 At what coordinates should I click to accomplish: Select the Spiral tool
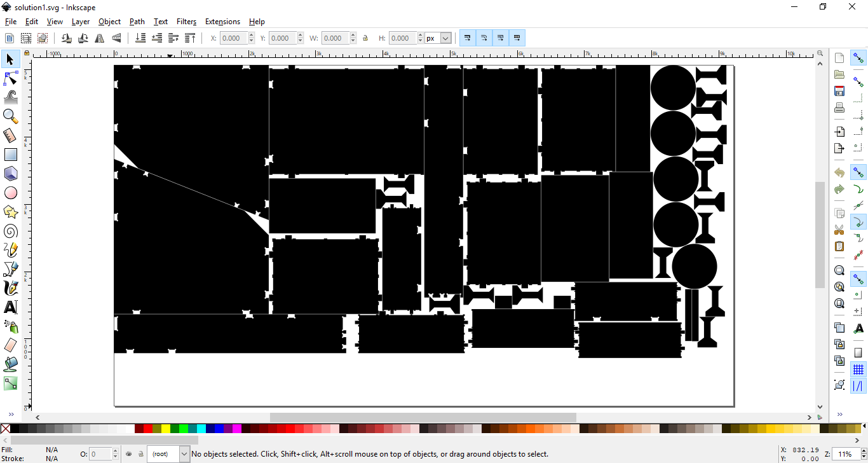[10, 231]
